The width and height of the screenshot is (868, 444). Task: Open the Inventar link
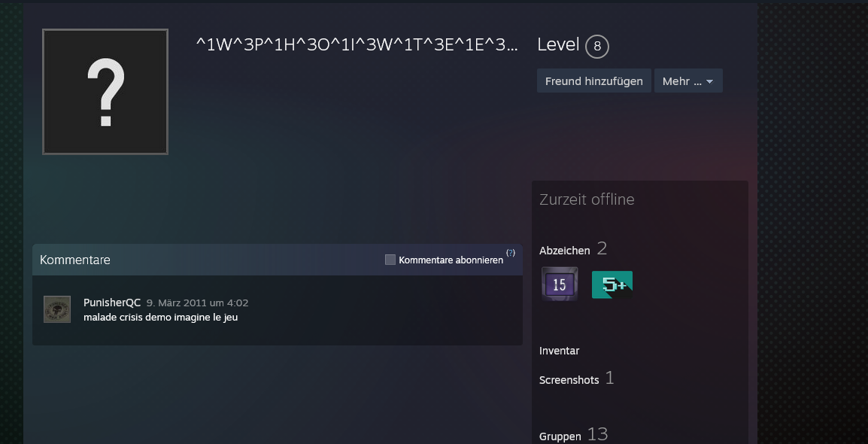pyautogui.click(x=559, y=351)
